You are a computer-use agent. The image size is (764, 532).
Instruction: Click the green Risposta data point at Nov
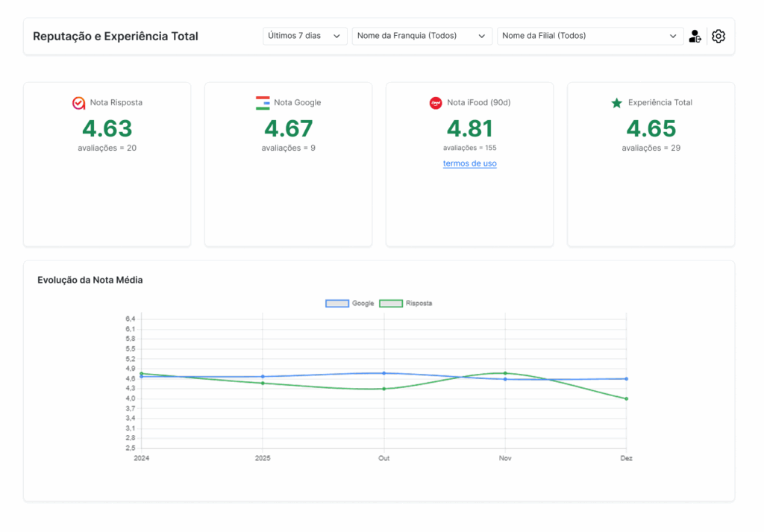pos(505,373)
